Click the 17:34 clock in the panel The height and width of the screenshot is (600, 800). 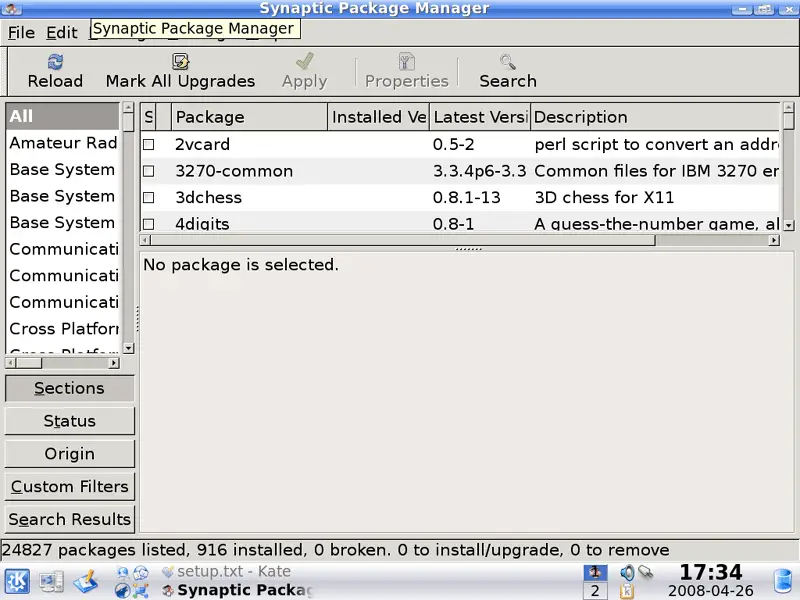pyautogui.click(x=711, y=572)
